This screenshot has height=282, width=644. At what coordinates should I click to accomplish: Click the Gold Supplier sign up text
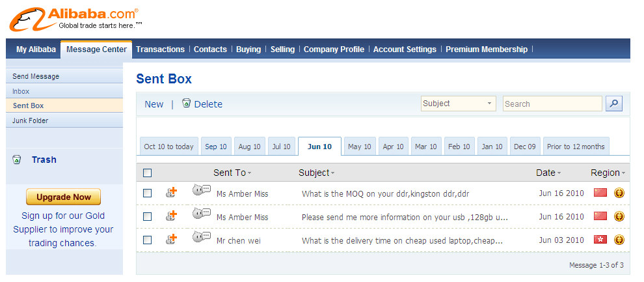[x=63, y=229]
